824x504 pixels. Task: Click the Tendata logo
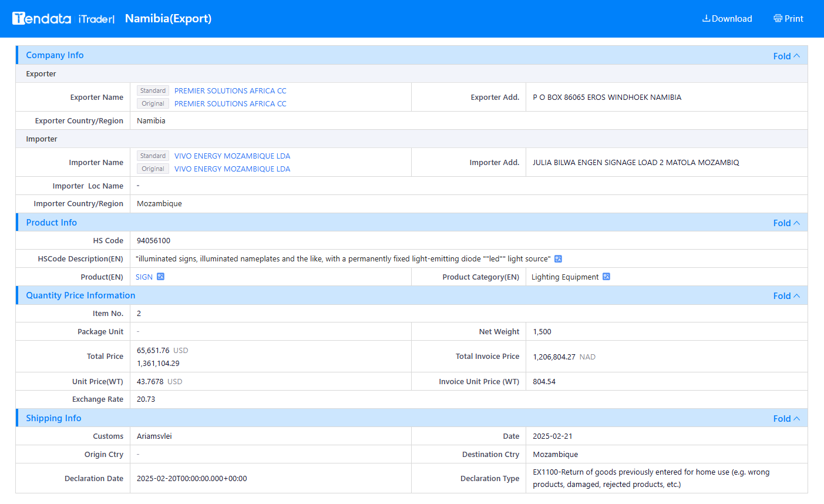coord(42,18)
